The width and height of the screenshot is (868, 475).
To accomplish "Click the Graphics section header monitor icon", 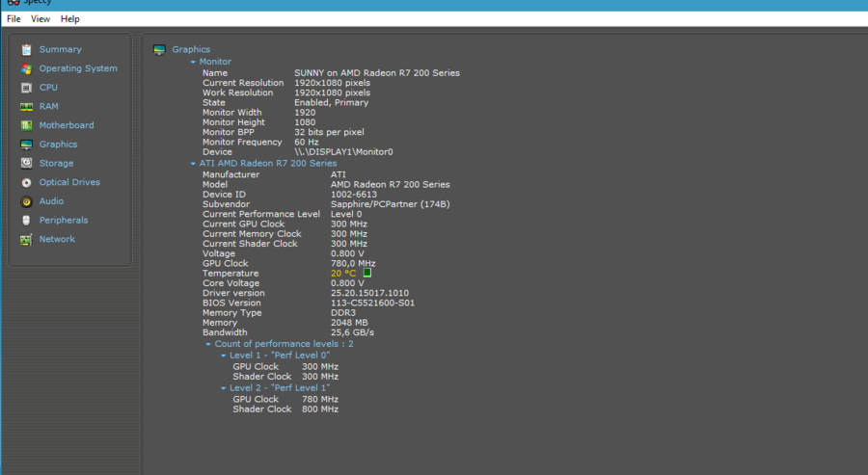I will click(x=159, y=50).
